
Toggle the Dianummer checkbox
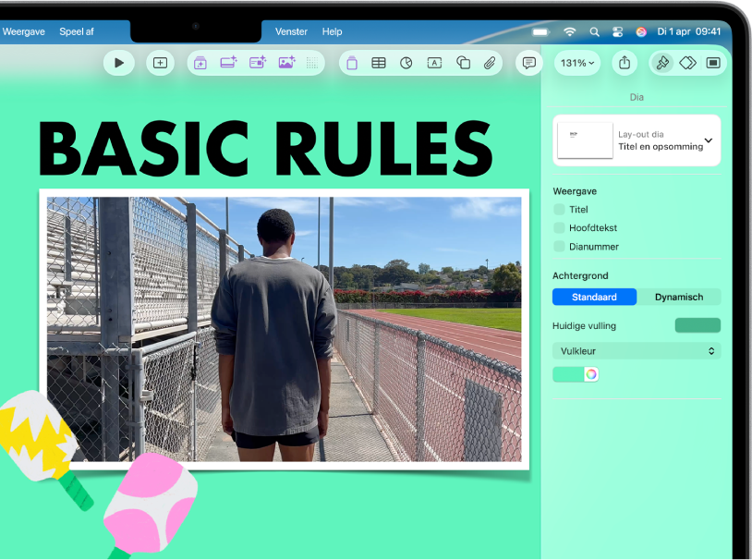(559, 246)
